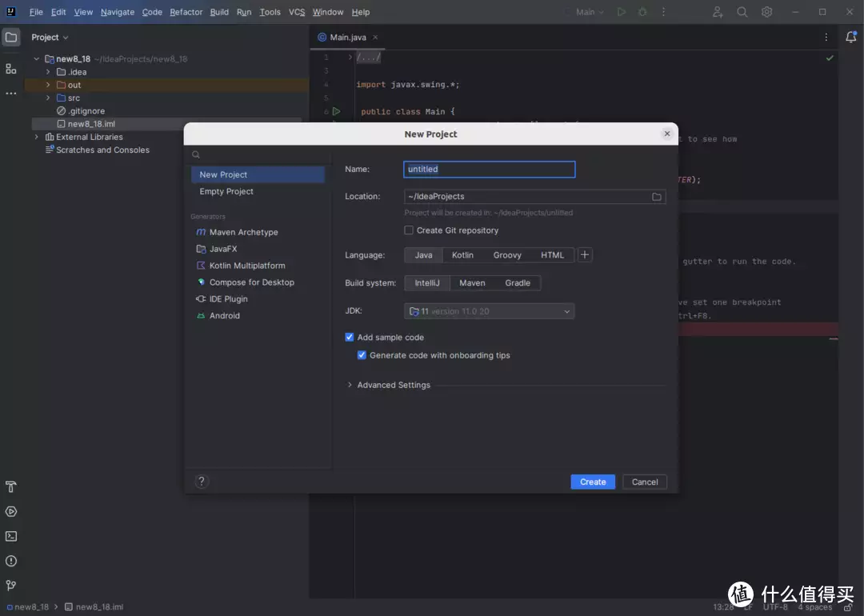The width and height of the screenshot is (864, 616).
Task: Click the Create button
Action: 593,482
